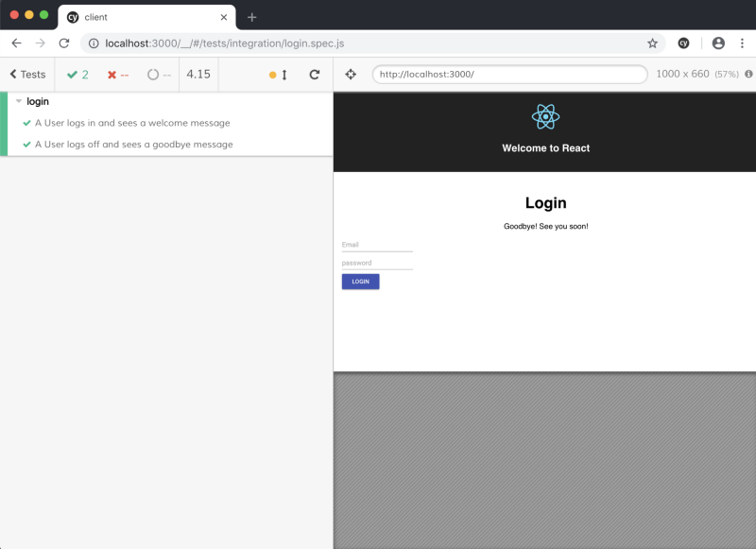Click the Email input field
This screenshot has width=756, height=549.
pyautogui.click(x=377, y=245)
